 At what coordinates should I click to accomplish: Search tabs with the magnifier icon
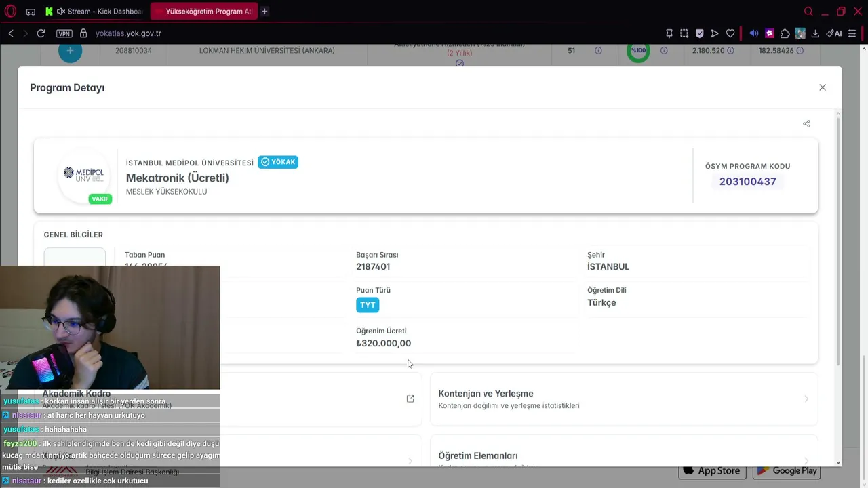click(x=808, y=12)
